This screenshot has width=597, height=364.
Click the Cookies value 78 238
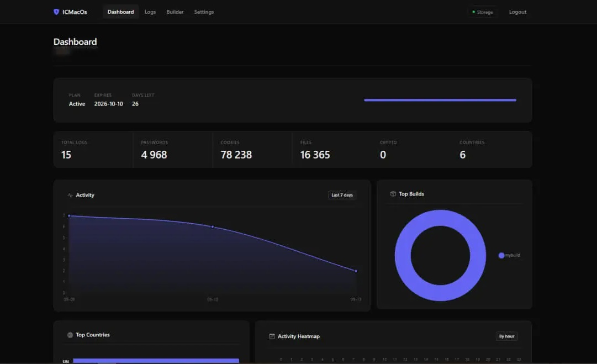pos(236,155)
